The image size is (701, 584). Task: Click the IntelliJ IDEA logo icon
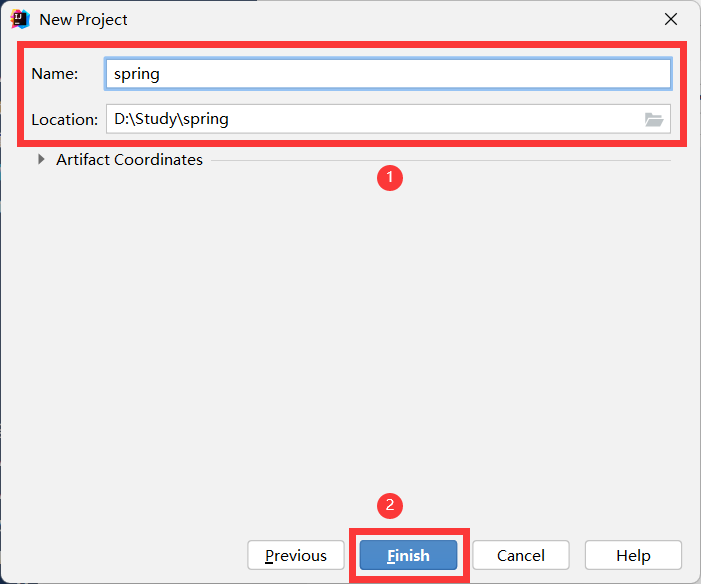click(x=20, y=19)
